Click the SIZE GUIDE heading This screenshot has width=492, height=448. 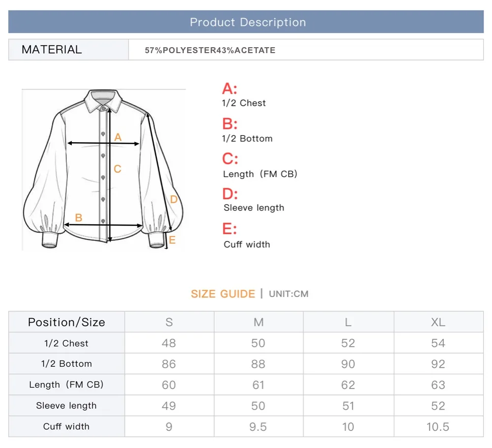[x=223, y=294]
